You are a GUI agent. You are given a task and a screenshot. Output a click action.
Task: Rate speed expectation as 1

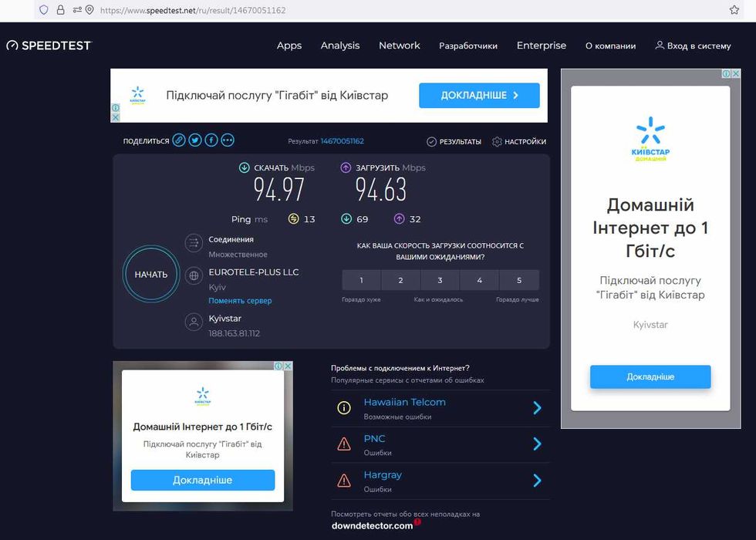[361, 280]
